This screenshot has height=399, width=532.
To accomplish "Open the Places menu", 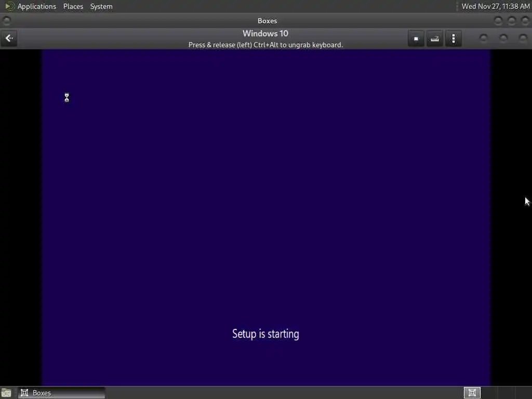I will coord(73,6).
